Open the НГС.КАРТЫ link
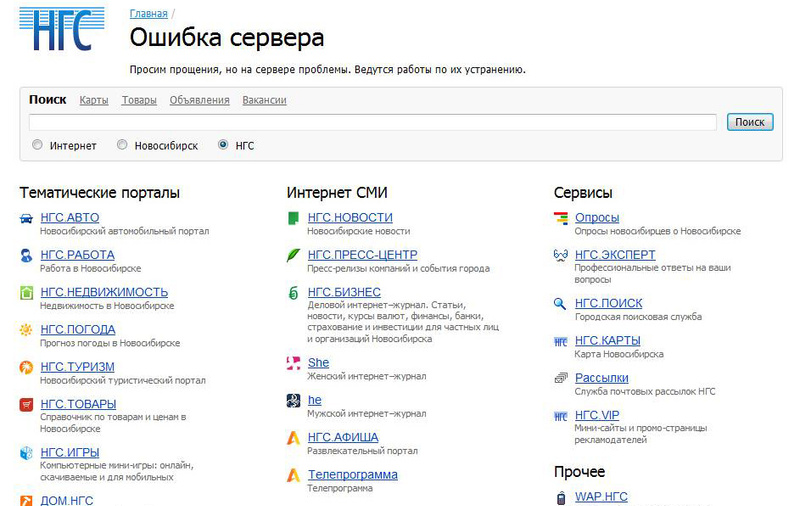 pos(608,341)
